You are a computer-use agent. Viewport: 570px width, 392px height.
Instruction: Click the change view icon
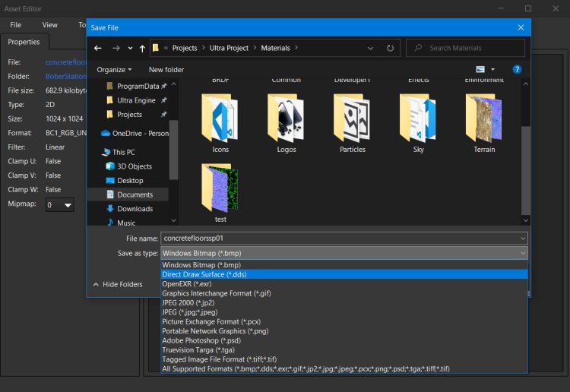480,69
